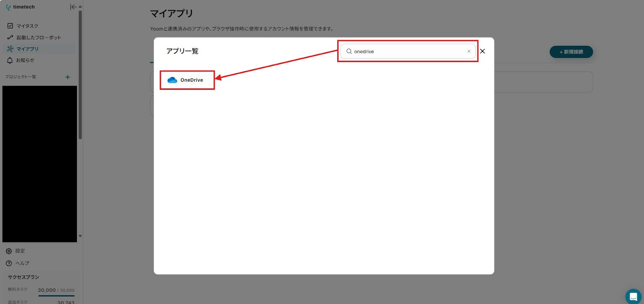
Task: Clear the onedrive search text
Action: [x=469, y=51]
